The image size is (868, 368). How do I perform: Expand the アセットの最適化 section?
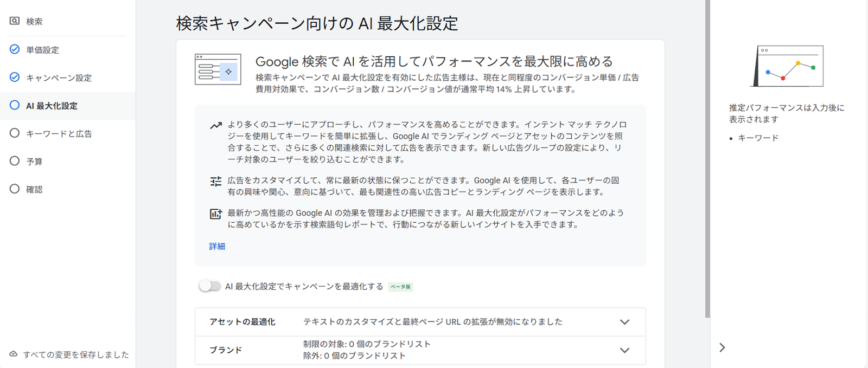click(624, 322)
